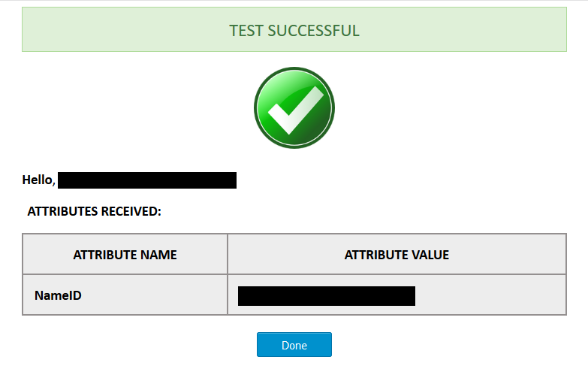Click the NameID attribute cell
Viewport: 588px width, 387px height.
click(x=125, y=295)
